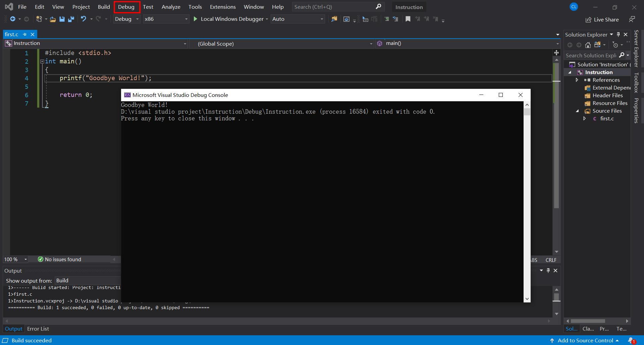Click the No issues found indicator
The width and height of the screenshot is (644, 345).
pyautogui.click(x=59, y=260)
